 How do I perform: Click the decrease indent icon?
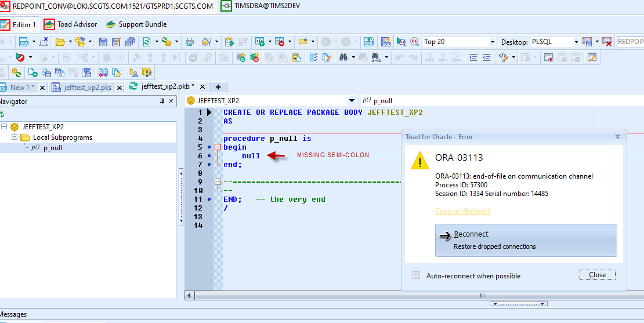tap(487, 57)
